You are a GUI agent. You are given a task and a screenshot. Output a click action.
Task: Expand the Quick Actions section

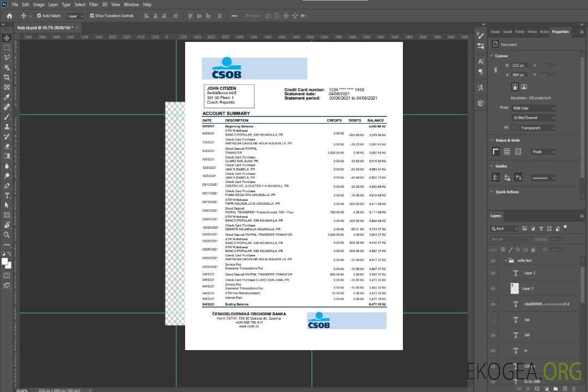click(x=492, y=192)
